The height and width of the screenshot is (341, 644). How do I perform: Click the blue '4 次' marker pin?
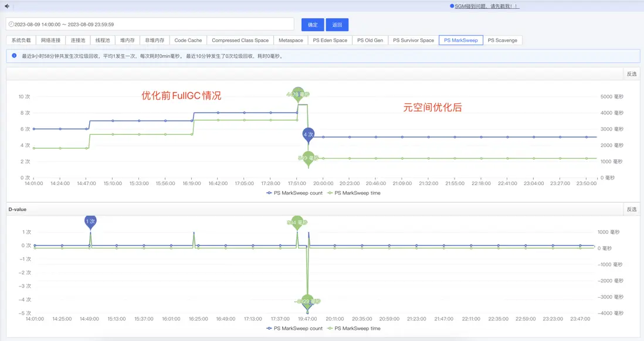(x=308, y=135)
